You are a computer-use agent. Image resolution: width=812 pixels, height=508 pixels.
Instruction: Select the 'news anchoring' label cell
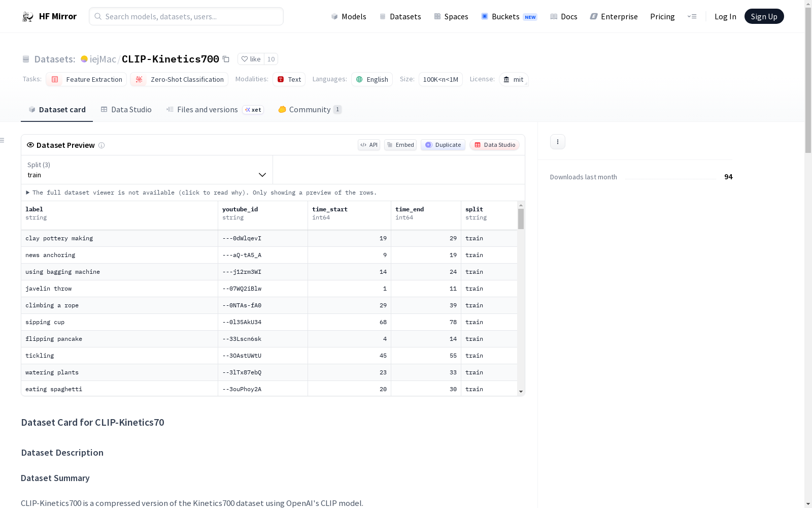coord(119,255)
